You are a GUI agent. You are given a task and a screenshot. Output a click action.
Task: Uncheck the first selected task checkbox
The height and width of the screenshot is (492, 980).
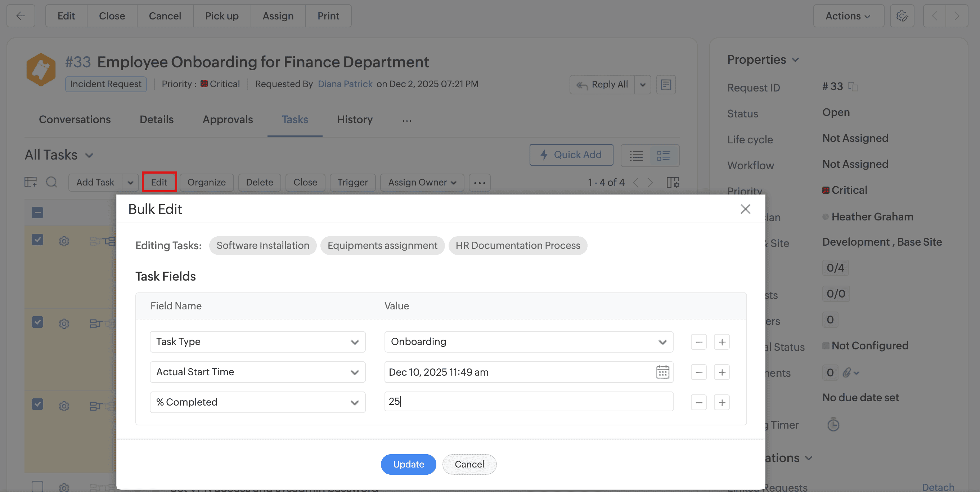click(37, 240)
